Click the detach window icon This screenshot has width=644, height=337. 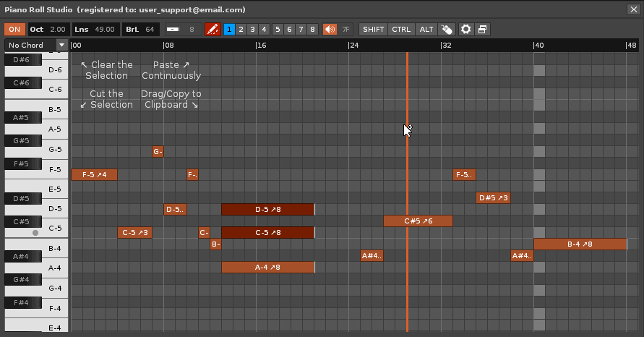(482, 29)
